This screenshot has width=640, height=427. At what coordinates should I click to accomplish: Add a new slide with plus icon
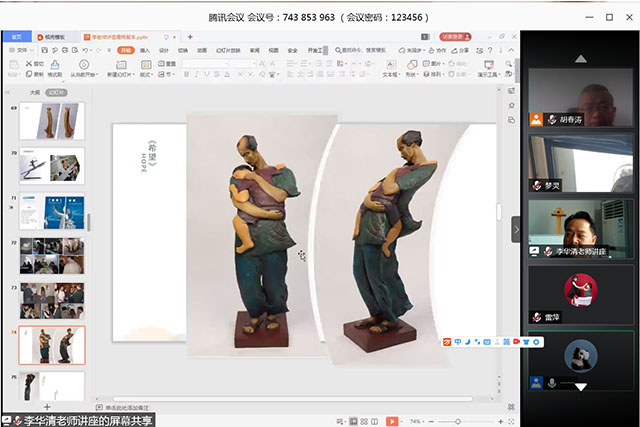click(47, 408)
